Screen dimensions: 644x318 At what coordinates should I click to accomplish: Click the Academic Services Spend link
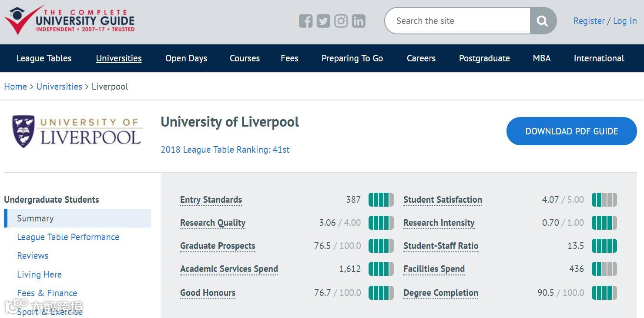point(229,269)
